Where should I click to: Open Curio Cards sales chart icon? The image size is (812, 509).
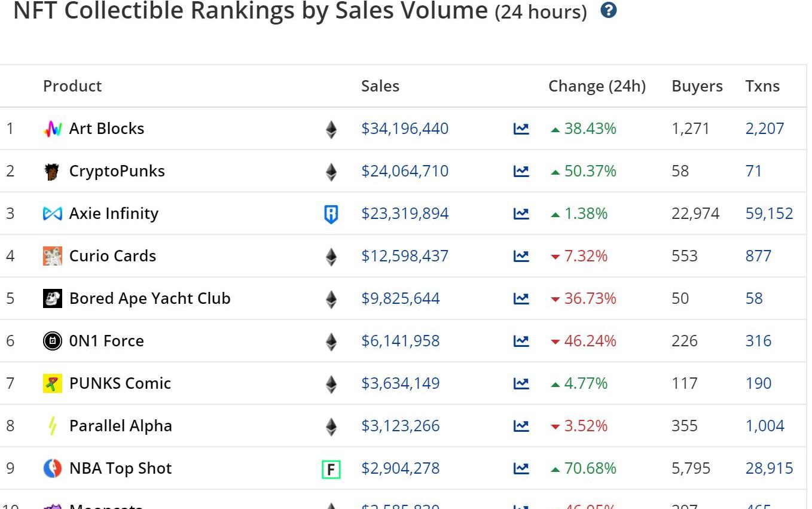point(521,256)
